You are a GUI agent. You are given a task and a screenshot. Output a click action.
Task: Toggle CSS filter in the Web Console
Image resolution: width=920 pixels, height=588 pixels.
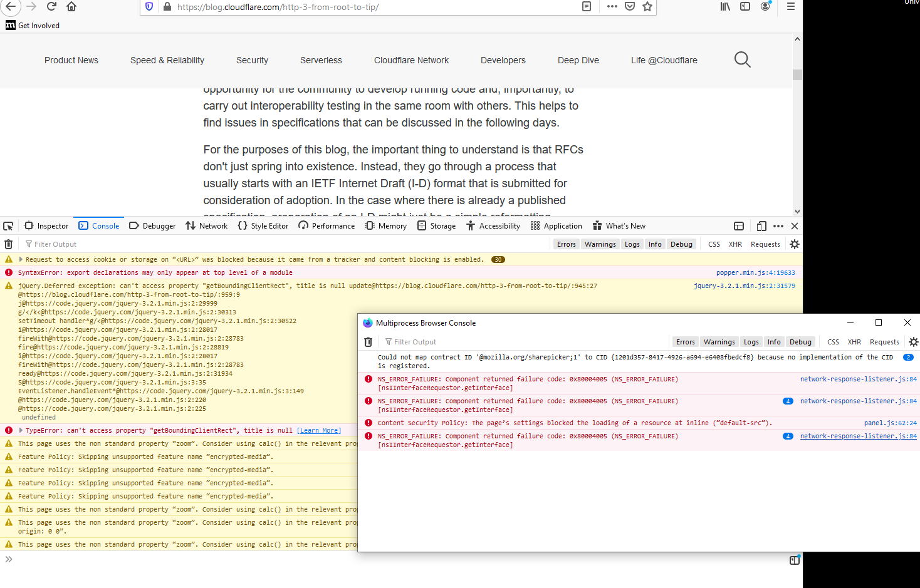[x=714, y=244]
